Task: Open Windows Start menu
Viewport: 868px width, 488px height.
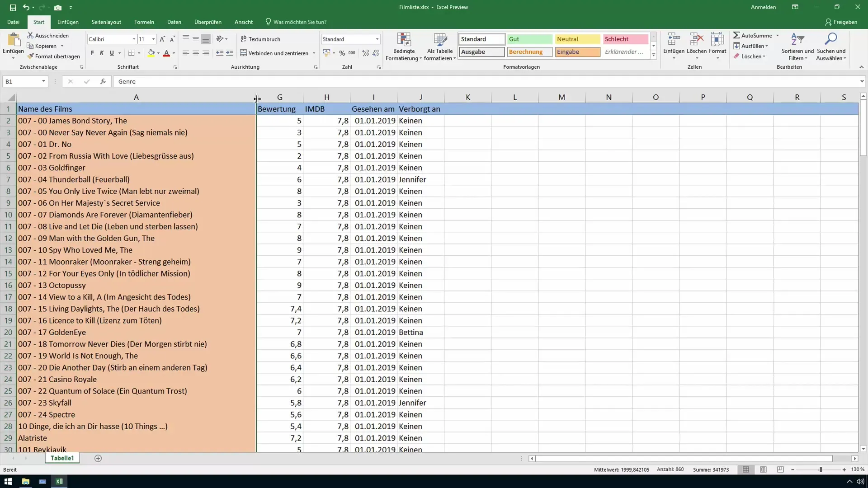Action: [x=8, y=481]
